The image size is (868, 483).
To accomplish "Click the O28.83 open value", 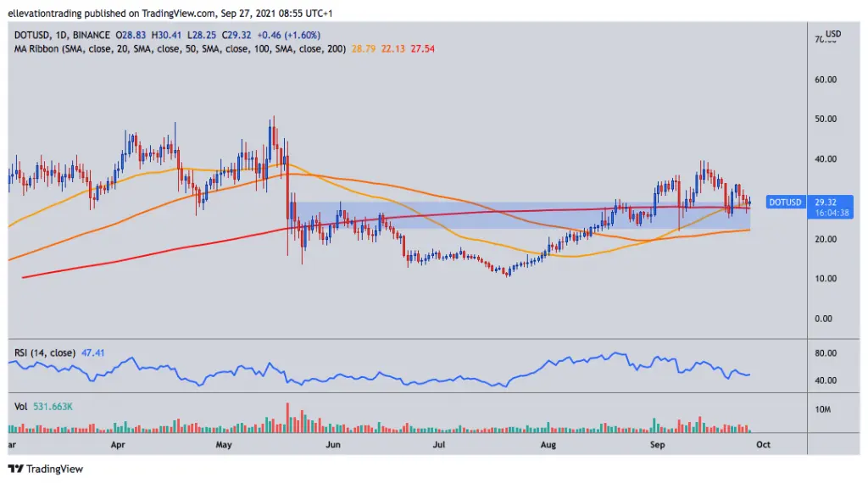I will (131, 35).
